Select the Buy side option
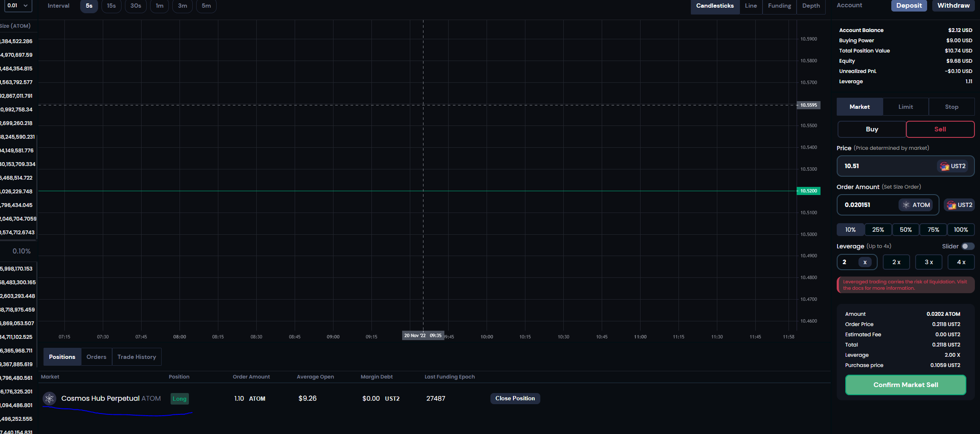The width and height of the screenshot is (980, 434). 872,129
